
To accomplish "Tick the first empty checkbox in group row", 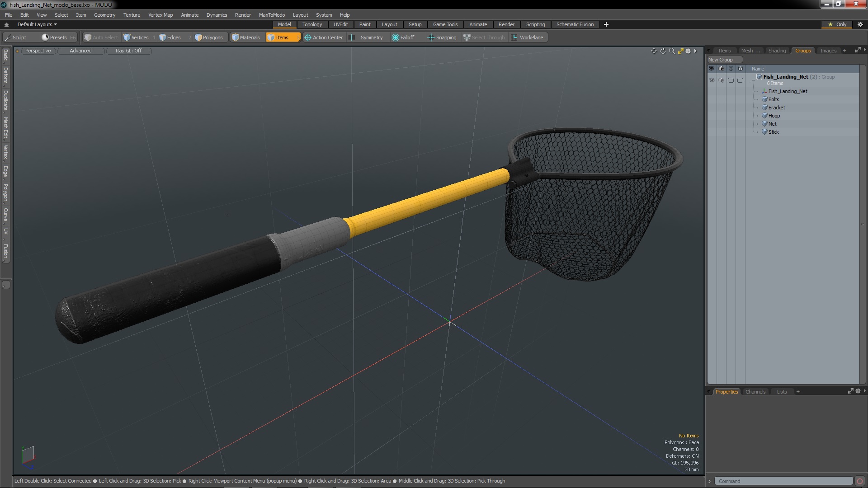I will pyautogui.click(x=731, y=80).
